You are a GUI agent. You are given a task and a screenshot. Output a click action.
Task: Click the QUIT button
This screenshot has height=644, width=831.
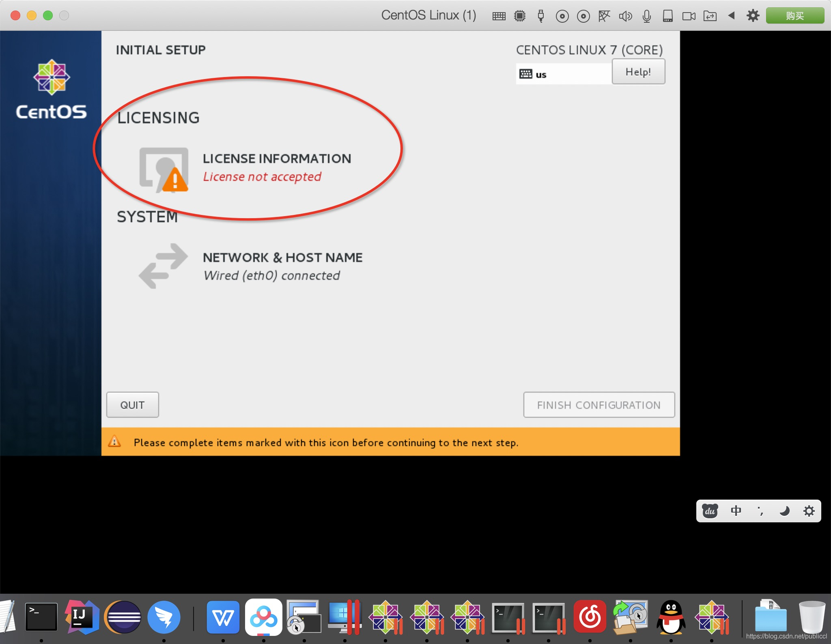(x=132, y=405)
